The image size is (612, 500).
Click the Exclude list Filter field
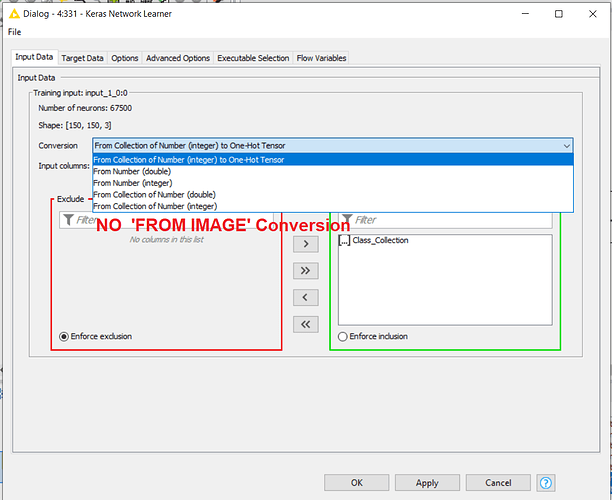166,220
